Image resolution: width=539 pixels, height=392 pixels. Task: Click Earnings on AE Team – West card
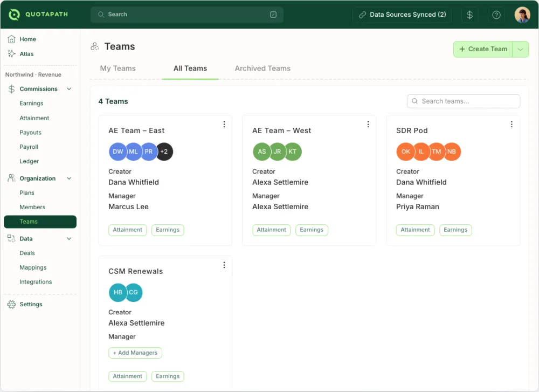pyautogui.click(x=312, y=230)
